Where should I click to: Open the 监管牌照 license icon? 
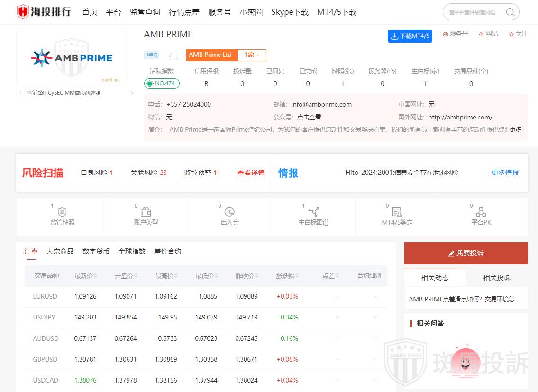62,212
